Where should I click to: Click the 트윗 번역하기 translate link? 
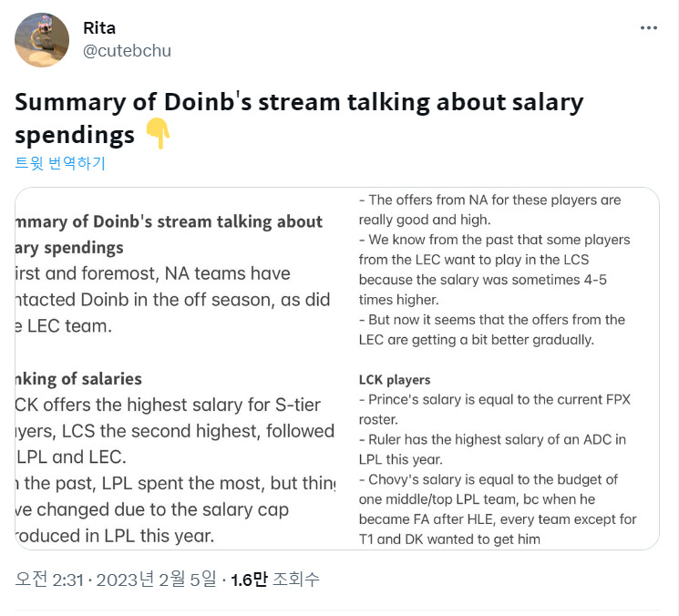pyautogui.click(x=60, y=163)
